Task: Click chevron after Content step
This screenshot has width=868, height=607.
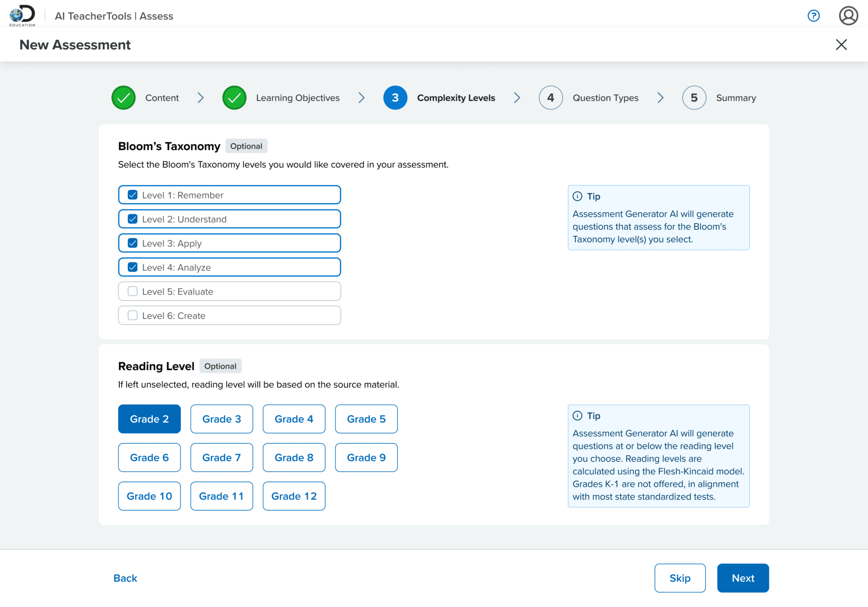Action: (200, 98)
